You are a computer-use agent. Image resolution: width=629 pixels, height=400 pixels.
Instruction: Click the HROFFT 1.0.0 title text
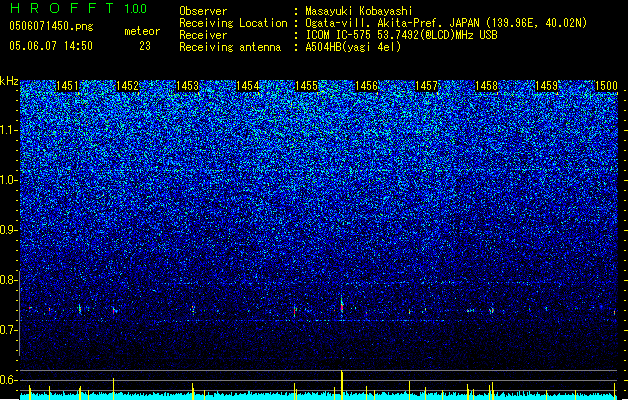coord(78,8)
